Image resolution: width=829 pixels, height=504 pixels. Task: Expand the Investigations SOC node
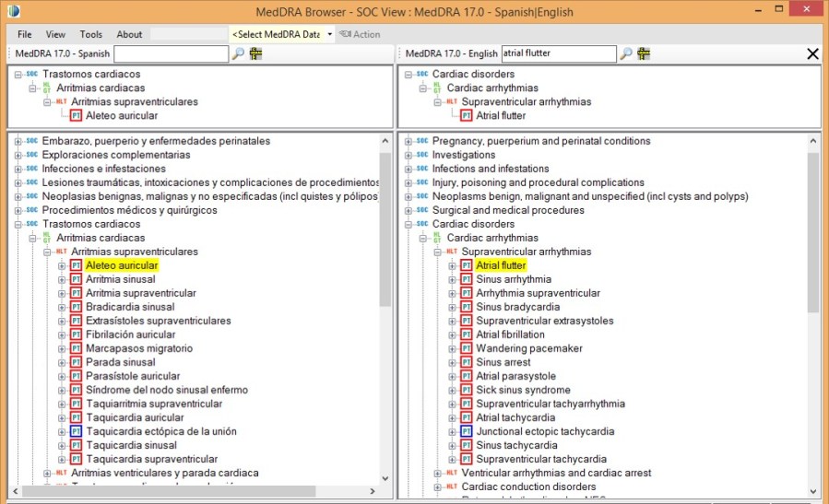pyautogui.click(x=408, y=155)
